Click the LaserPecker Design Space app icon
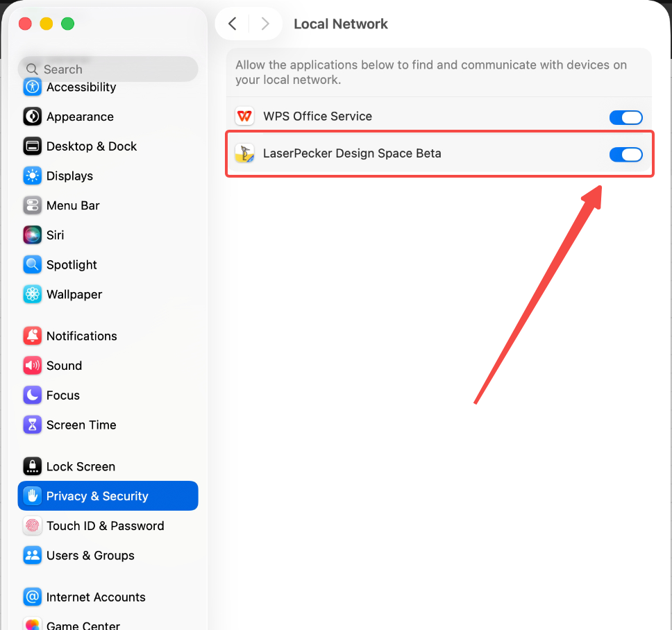672x630 pixels. [245, 153]
